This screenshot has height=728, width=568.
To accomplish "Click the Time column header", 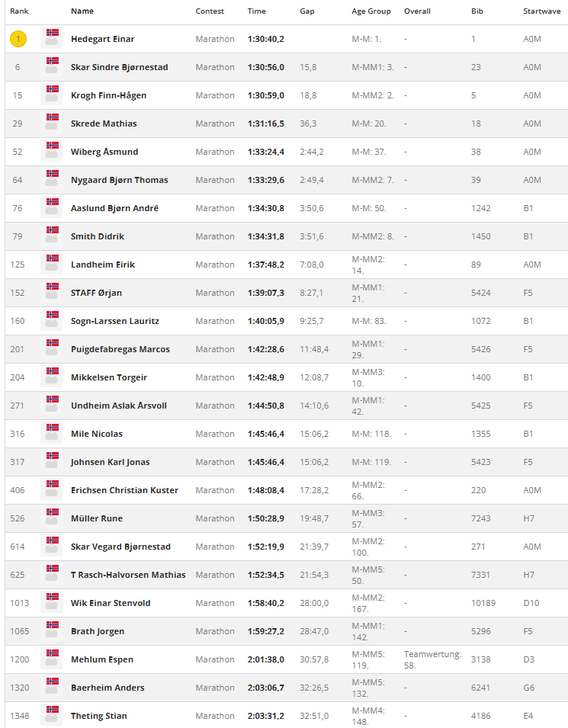I will pyautogui.click(x=256, y=11).
